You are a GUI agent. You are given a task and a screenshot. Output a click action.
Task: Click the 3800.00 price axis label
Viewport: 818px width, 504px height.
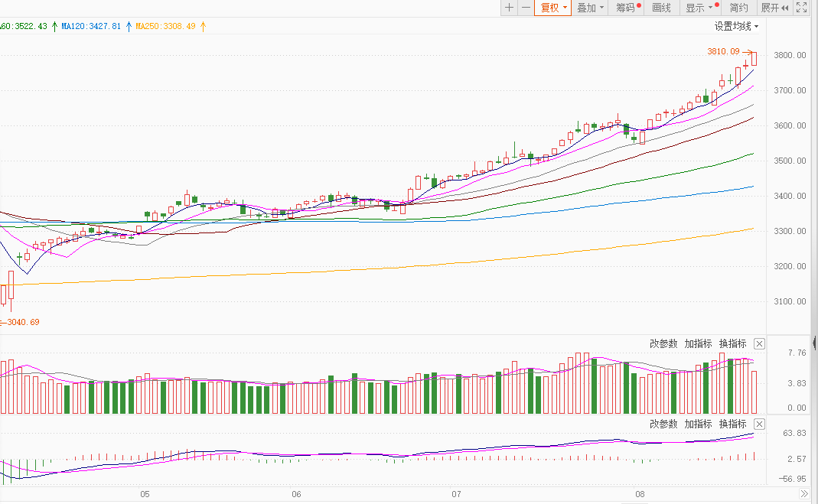[790, 55]
